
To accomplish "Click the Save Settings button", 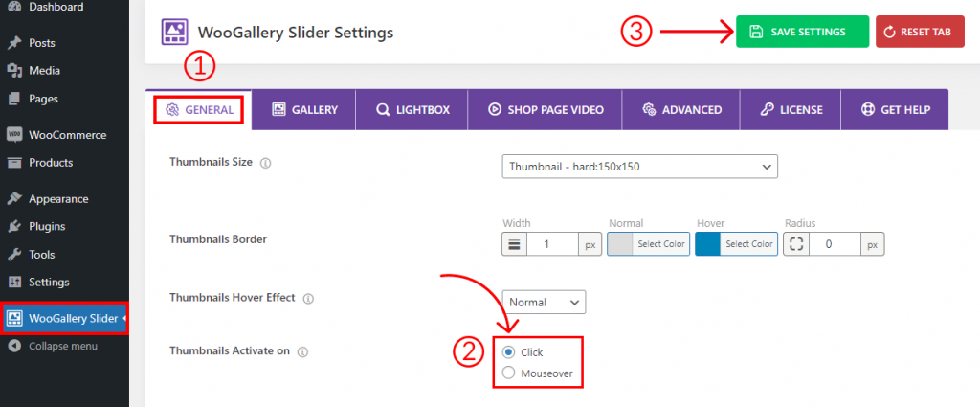I will coord(803,32).
